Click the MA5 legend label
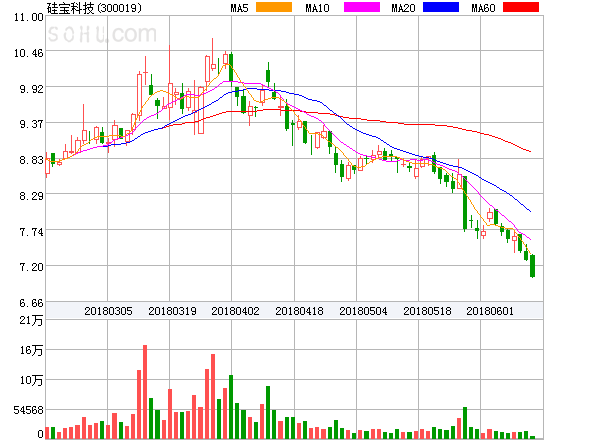The height and width of the screenshot is (440, 600). (239, 8)
